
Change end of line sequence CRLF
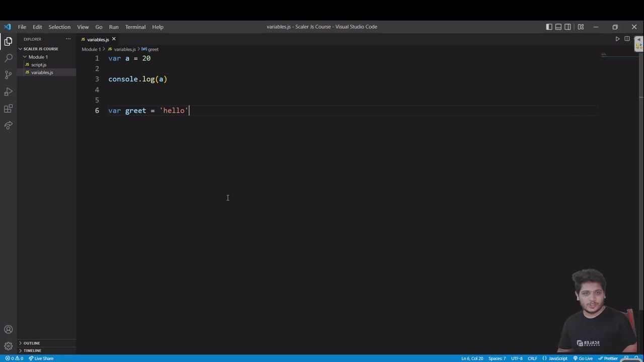click(532, 358)
